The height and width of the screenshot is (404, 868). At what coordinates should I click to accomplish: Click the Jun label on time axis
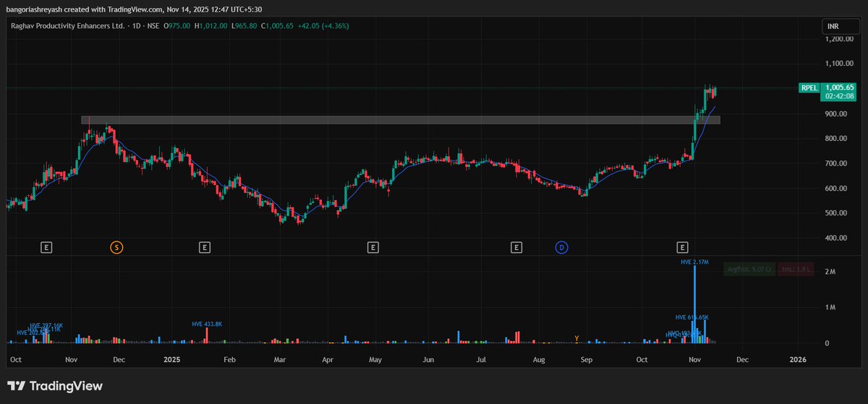tap(428, 358)
